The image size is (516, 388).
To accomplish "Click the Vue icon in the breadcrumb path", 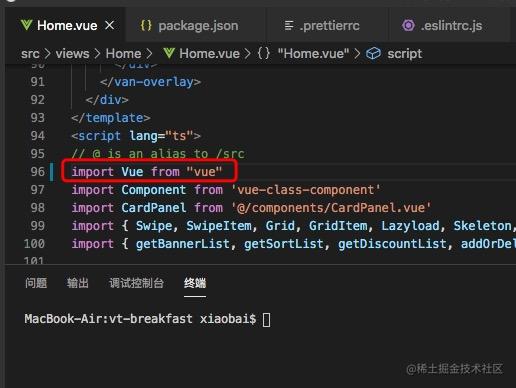I will [x=169, y=53].
